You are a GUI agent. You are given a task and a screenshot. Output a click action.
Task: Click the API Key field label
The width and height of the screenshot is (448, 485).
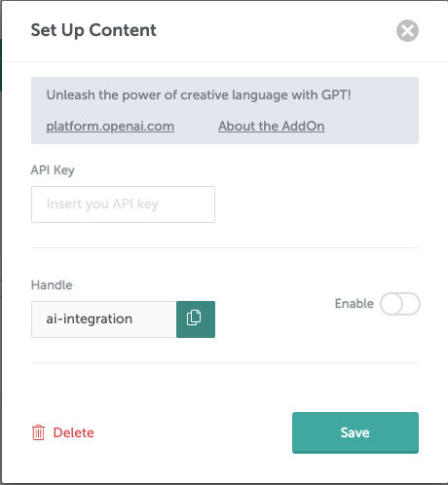click(x=53, y=170)
